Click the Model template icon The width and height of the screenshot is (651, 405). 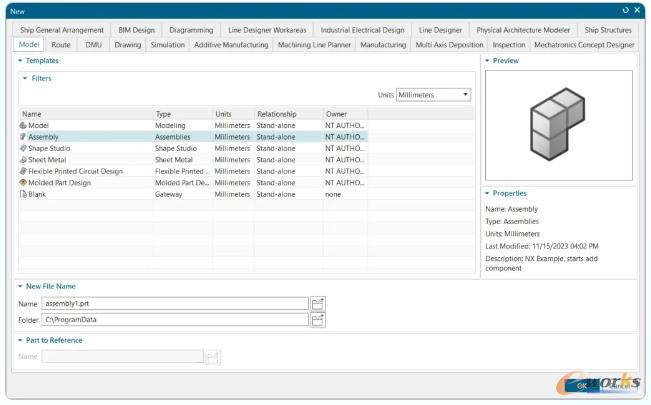(23, 125)
